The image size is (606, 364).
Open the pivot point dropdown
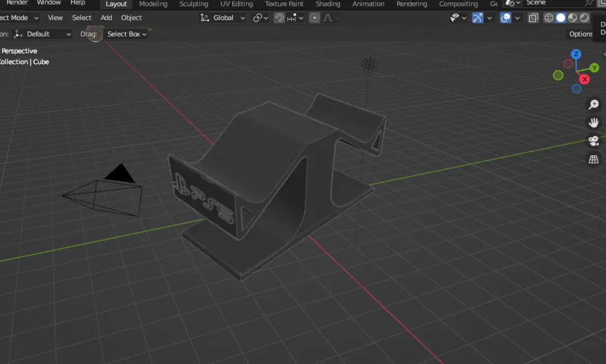260,18
